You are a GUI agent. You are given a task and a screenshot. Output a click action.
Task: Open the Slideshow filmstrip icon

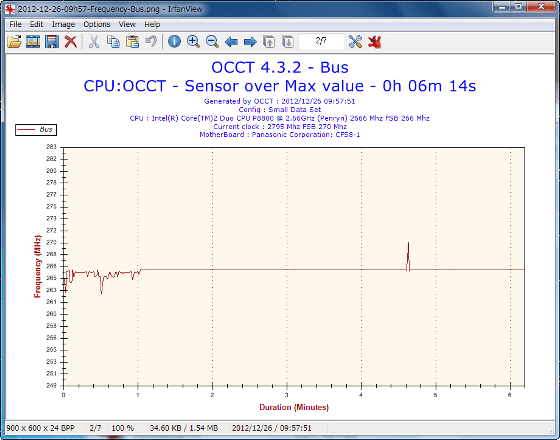click(x=33, y=42)
